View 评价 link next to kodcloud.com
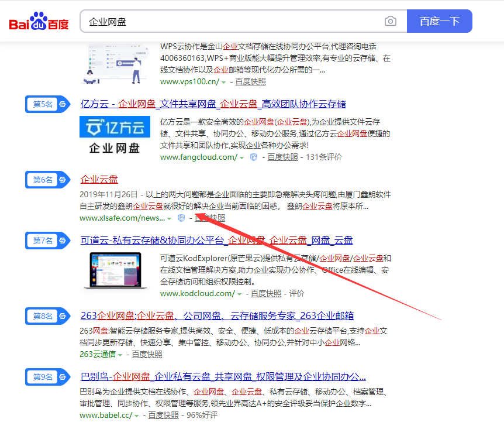The image size is (504, 429). coord(296,293)
